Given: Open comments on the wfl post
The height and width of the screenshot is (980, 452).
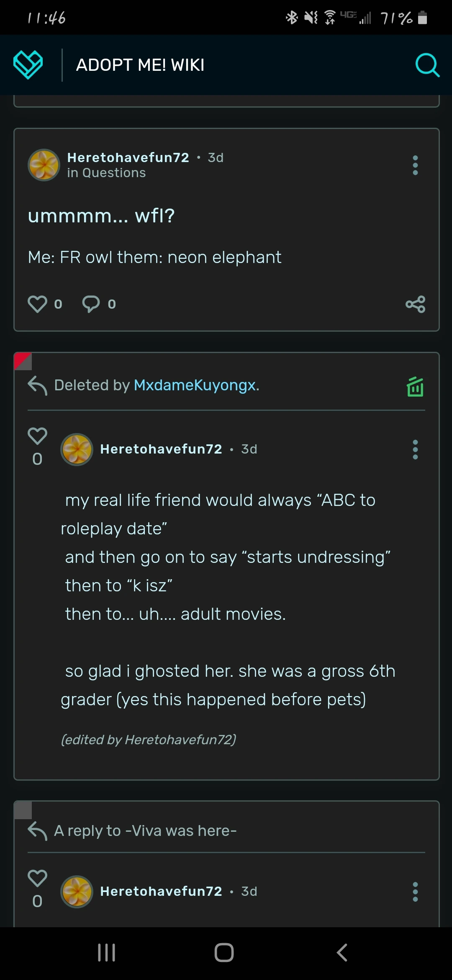Looking at the screenshot, I should 91,304.
